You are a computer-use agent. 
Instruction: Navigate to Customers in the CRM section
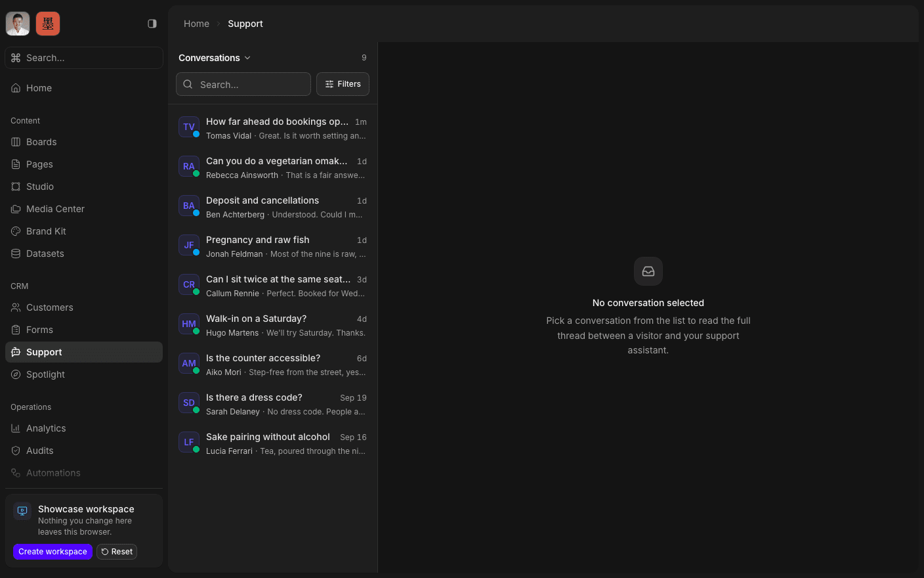click(x=84, y=307)
